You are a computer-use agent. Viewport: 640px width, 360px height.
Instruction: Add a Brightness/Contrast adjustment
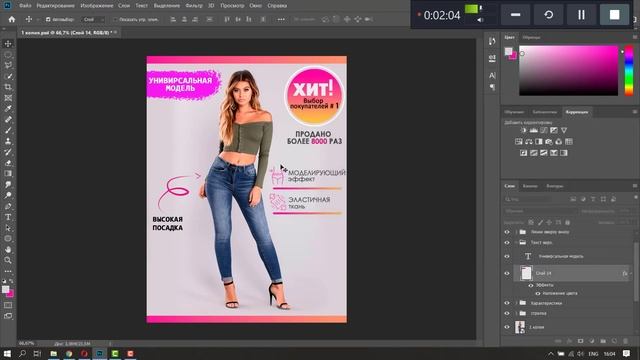tap(524, 130)
